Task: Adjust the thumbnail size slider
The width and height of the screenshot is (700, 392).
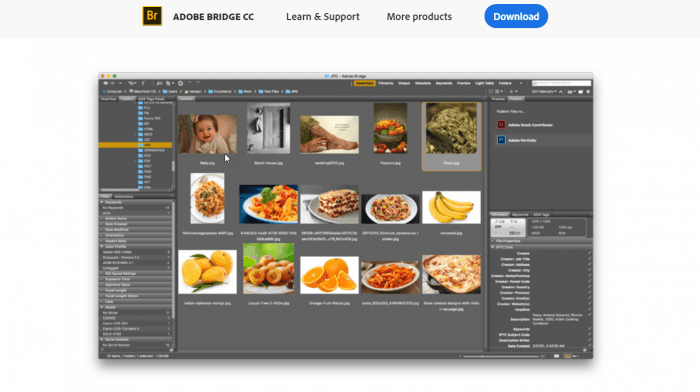Action: (x=501, y=356)
